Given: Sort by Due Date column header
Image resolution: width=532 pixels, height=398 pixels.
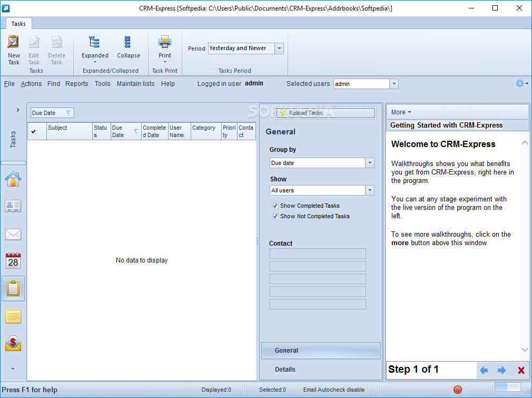Looking at the screenshot, I should pyautogui.click(x=126, y=131).
